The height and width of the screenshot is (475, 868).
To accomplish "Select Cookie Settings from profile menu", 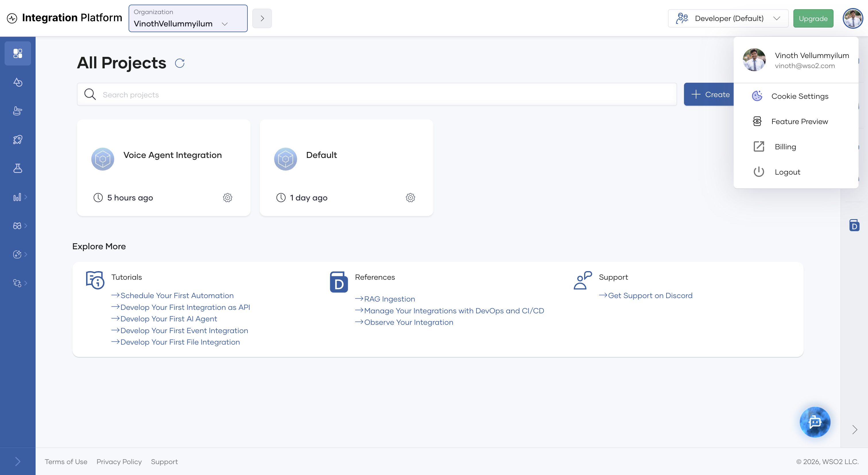I will tap(796, 96).
